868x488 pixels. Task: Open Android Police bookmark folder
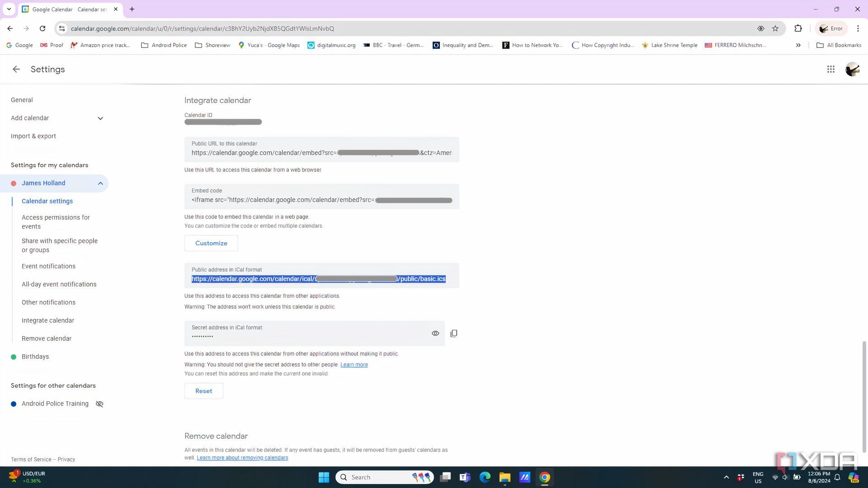164,45
